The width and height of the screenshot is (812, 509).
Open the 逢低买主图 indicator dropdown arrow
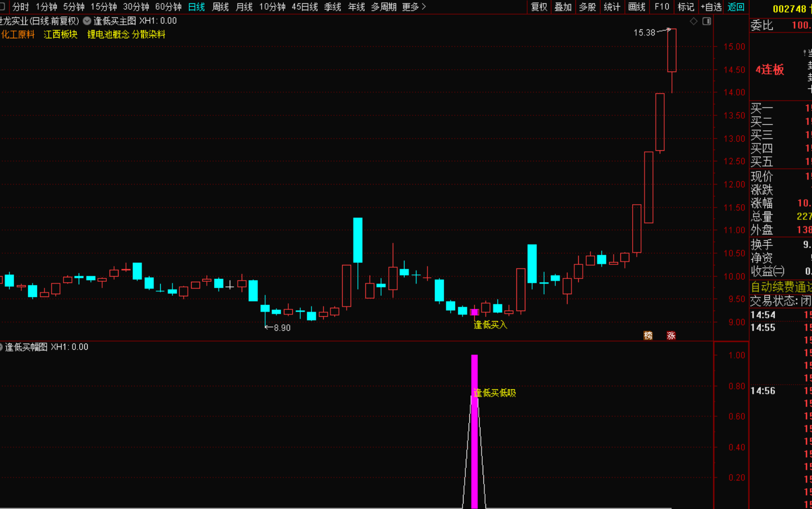pos(87,21)
